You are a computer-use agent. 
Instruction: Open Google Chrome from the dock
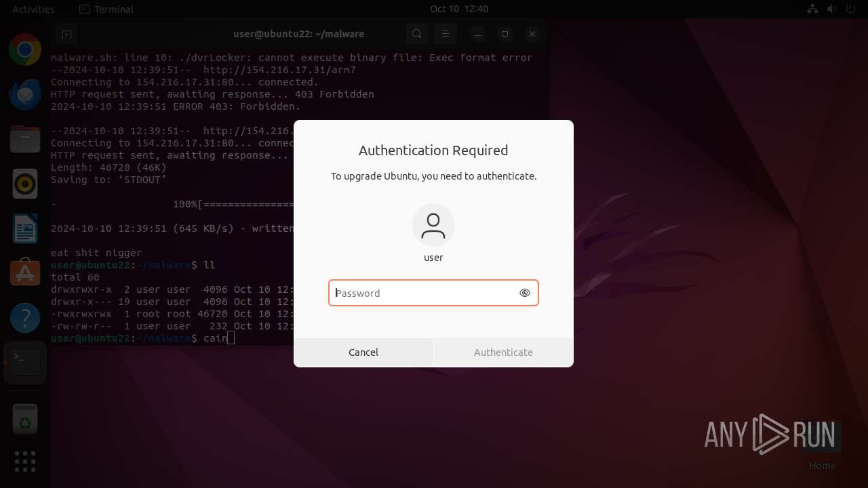click(25, 49)
